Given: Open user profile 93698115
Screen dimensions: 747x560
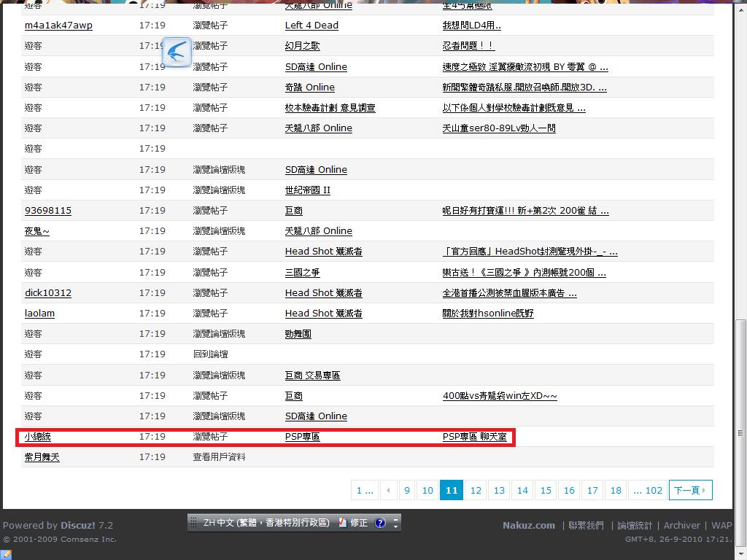Looking at the screenshot, I should (x=47, y=211).
